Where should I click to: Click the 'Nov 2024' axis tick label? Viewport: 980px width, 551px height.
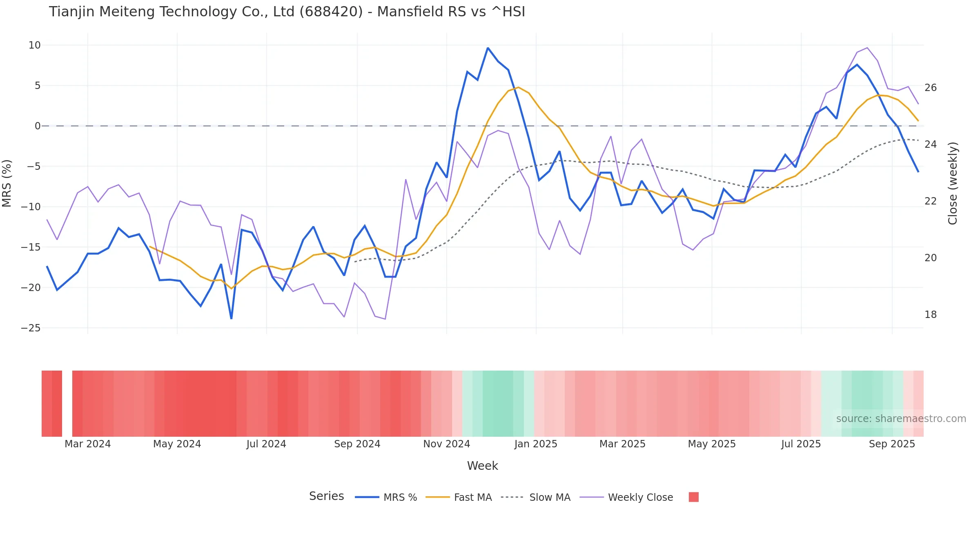(x=447, y=444)
